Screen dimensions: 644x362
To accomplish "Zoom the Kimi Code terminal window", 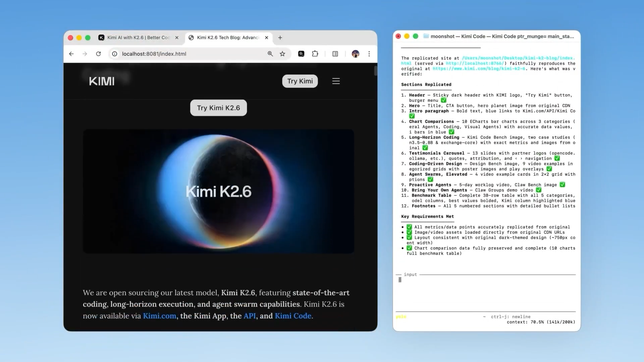I will pos(416,36).
